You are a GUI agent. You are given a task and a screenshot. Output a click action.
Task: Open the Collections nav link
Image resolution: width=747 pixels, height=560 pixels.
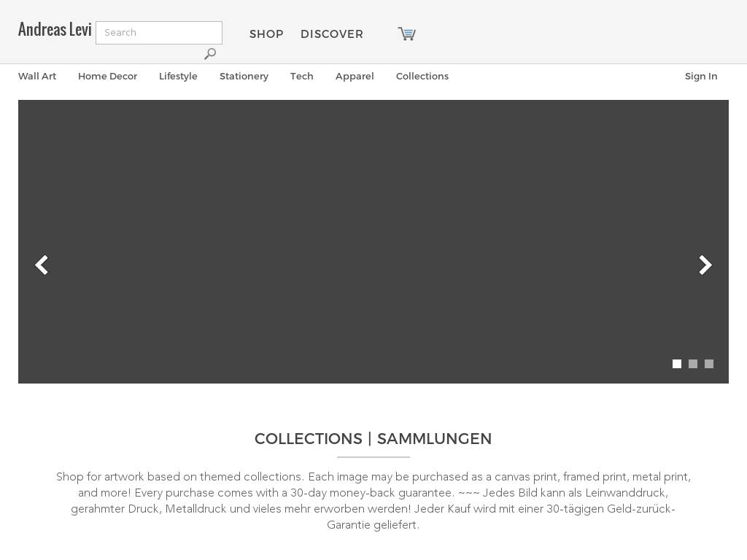click(x=422, y=76)
